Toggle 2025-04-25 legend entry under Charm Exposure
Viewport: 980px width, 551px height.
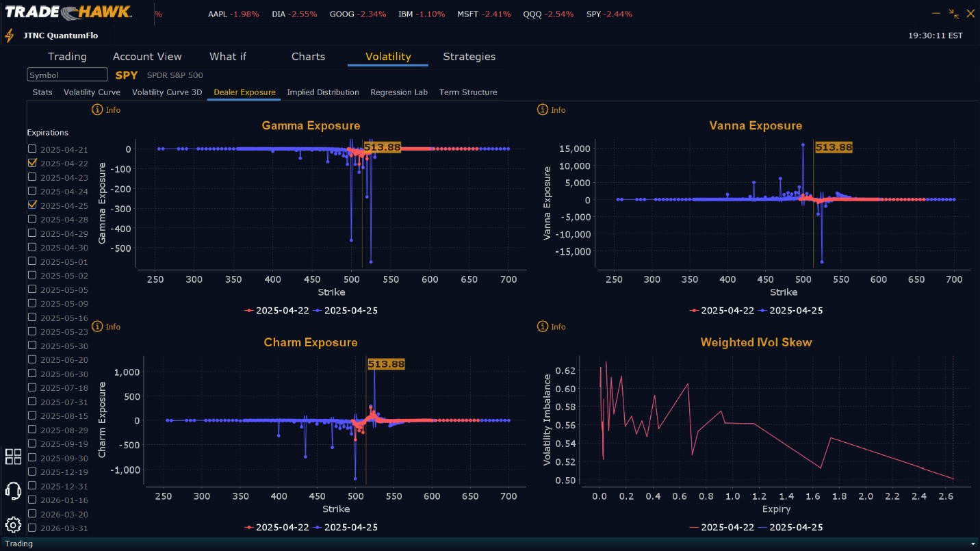coord(345,528)
